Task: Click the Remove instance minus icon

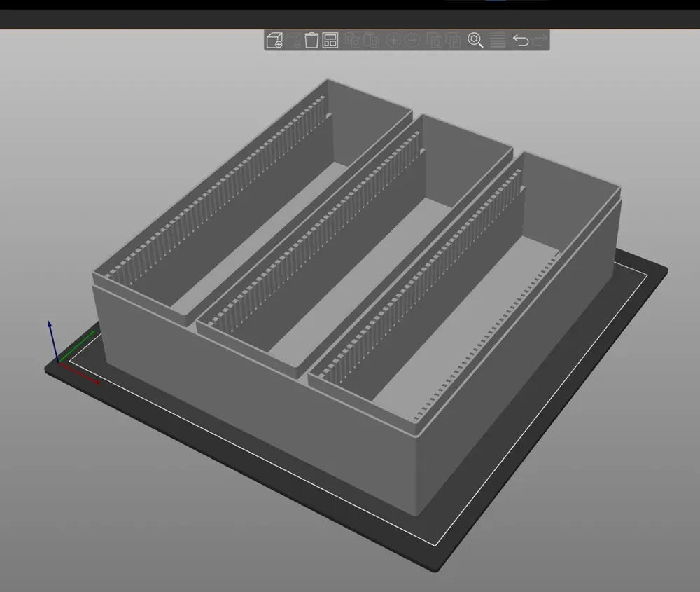Action: [x=412, y=40]
